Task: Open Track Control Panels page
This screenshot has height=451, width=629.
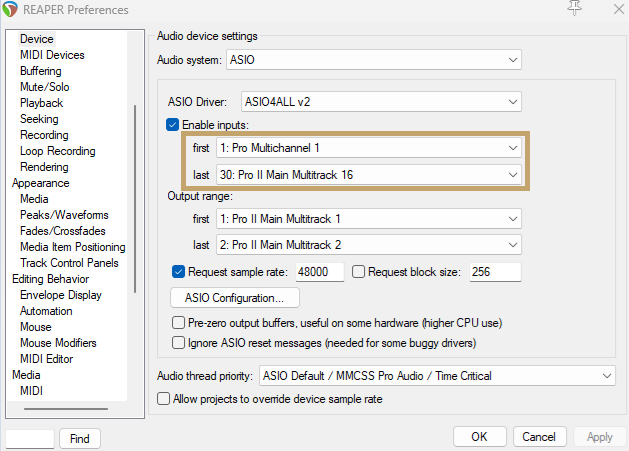Action: click(69, 263)
